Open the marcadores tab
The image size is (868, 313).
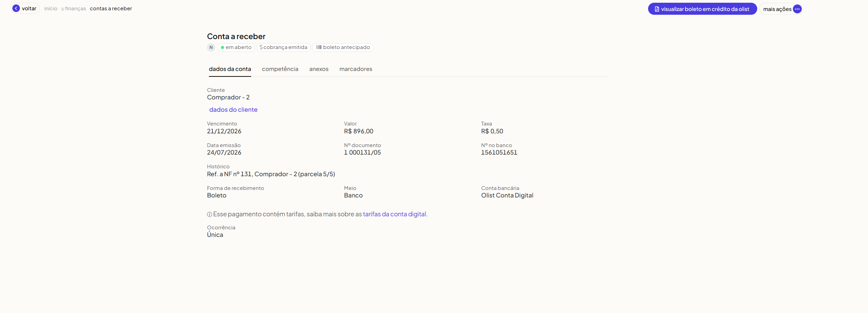(356, 69)
